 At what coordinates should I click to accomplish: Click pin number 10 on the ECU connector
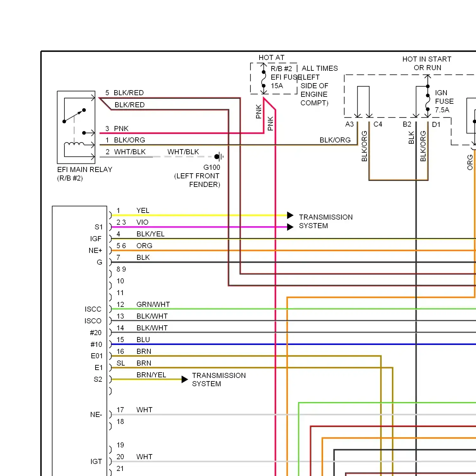click(120, 281)
